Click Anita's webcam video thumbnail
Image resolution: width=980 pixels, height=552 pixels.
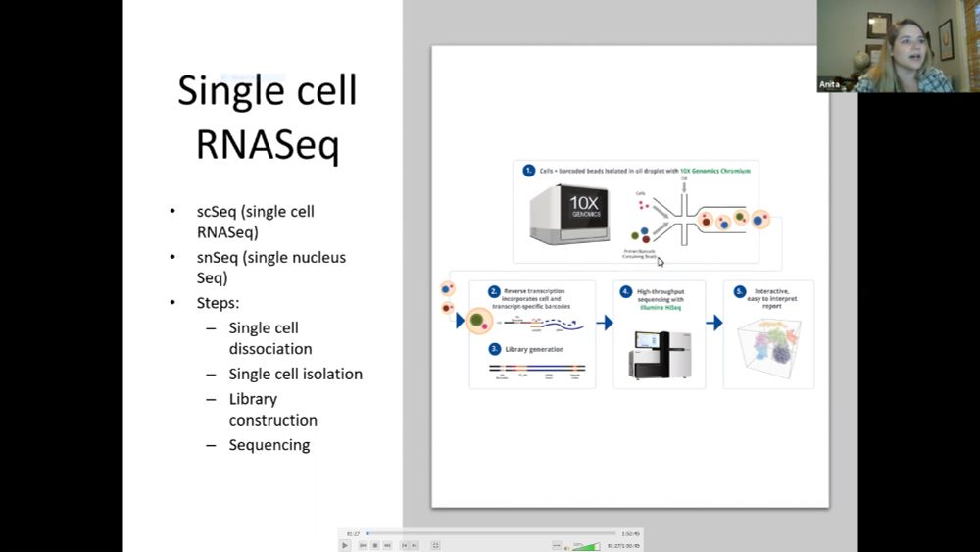pyautogui.click(x=898, y=46)
